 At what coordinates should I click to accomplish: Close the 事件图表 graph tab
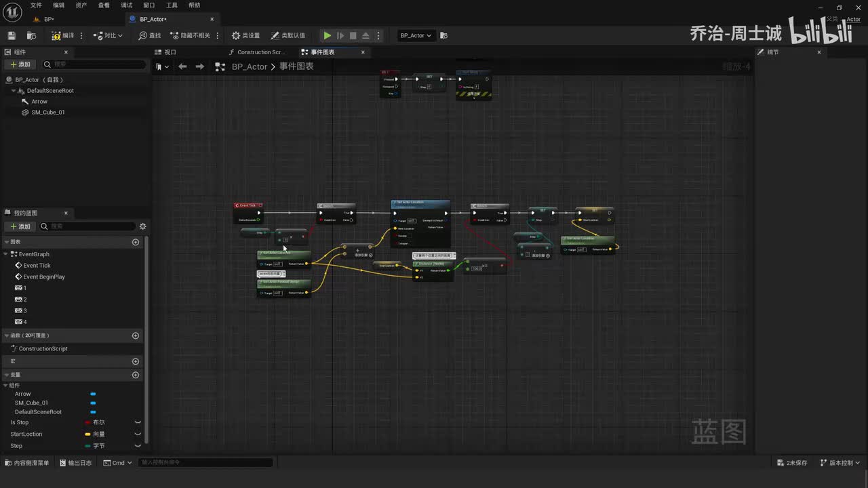[363, 52]
